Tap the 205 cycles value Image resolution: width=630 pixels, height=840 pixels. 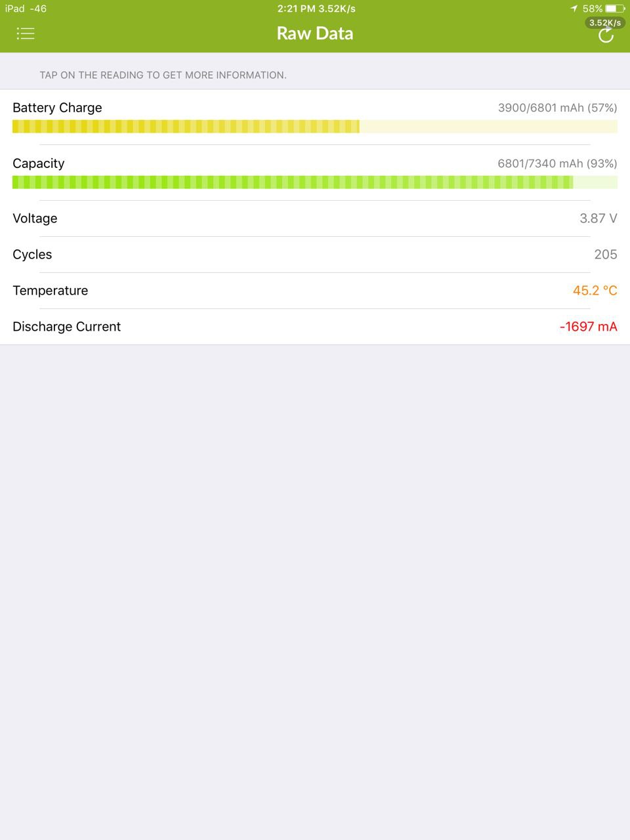point(606,255)
